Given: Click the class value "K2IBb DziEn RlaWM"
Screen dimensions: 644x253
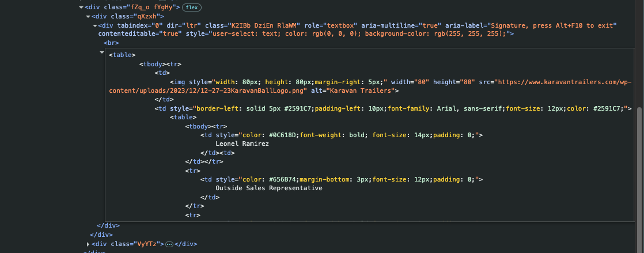Looking at the screenshot, I should [264, 25].
